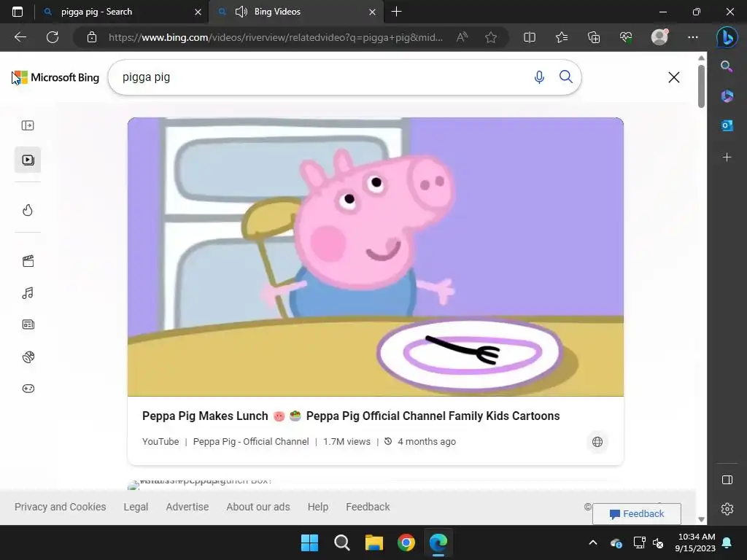Click the blue Feedback button
This screenshot has width=747, height=560.
coord(636,514)
